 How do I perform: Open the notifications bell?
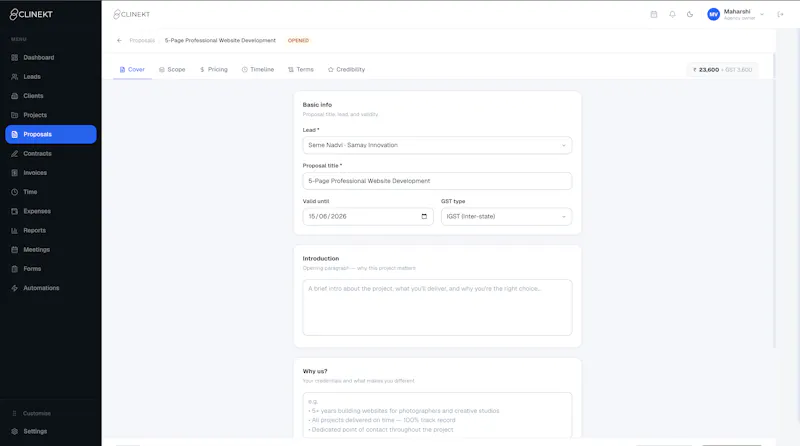[x=672, y=14]
